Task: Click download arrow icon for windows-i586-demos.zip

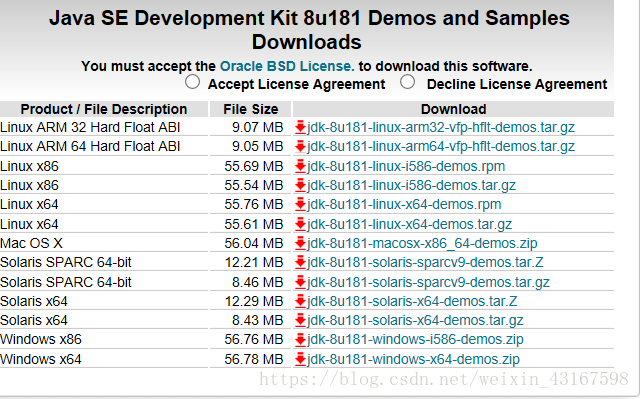Action: (x=300, y=339)
